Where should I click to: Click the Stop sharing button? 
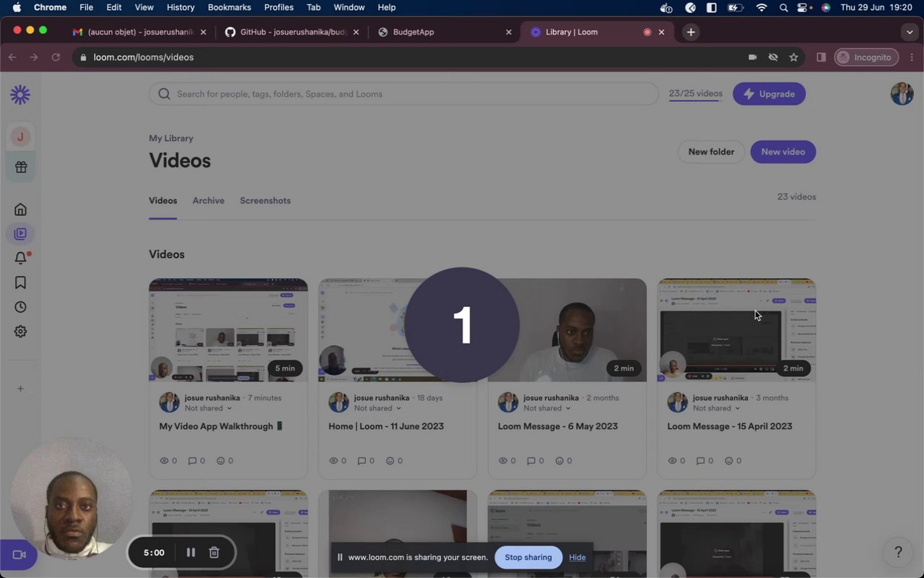pos(528,557)
